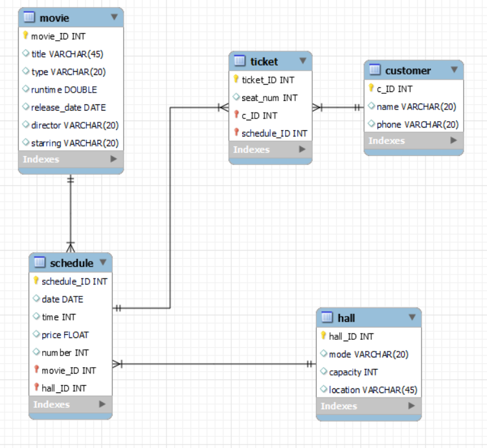Collapse the ticket table with header arrow
The image size is (487, 448).
(303, 61)
